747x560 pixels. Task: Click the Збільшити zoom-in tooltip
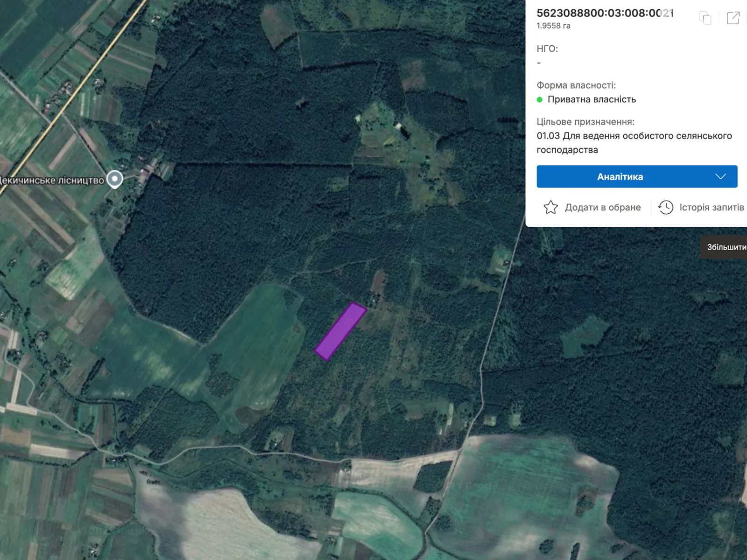(726, 247)
